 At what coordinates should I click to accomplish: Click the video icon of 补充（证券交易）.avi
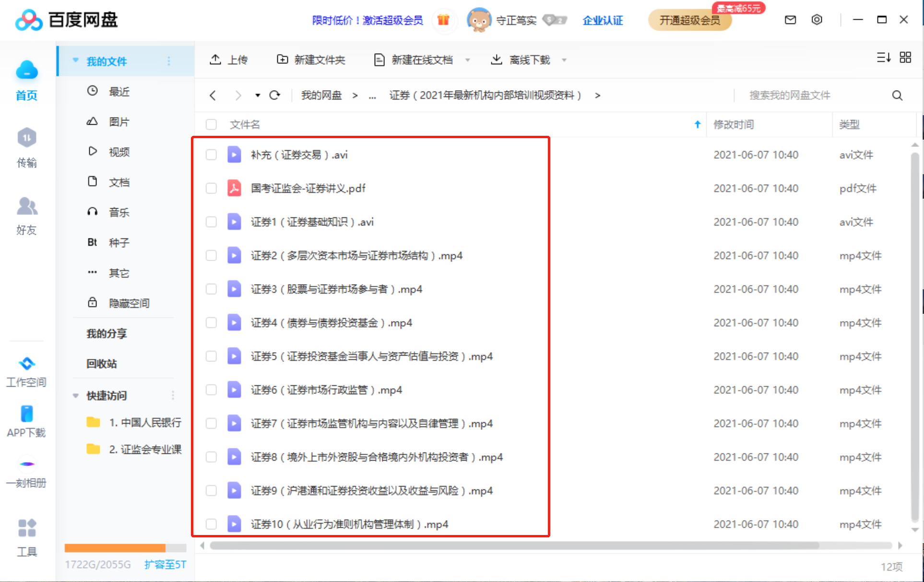234,154
